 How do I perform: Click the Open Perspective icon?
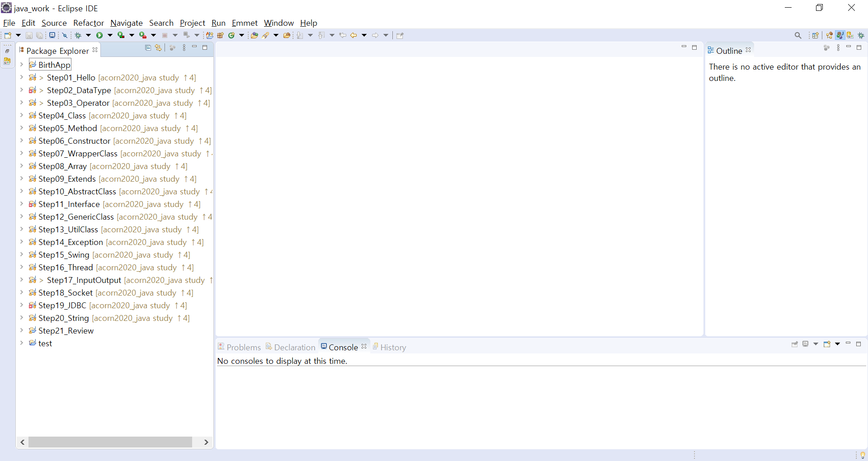(816, 35)
